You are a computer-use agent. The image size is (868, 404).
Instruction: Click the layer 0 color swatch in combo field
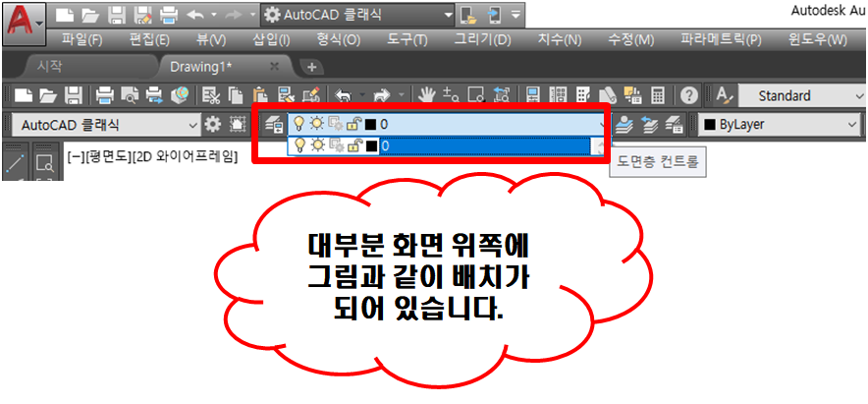370,125
